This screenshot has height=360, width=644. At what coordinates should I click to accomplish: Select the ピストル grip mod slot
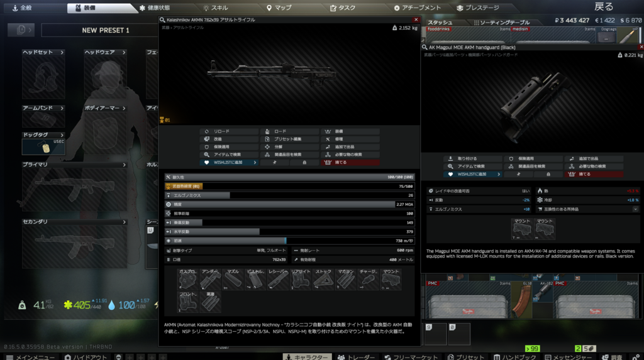pos(255,279)
